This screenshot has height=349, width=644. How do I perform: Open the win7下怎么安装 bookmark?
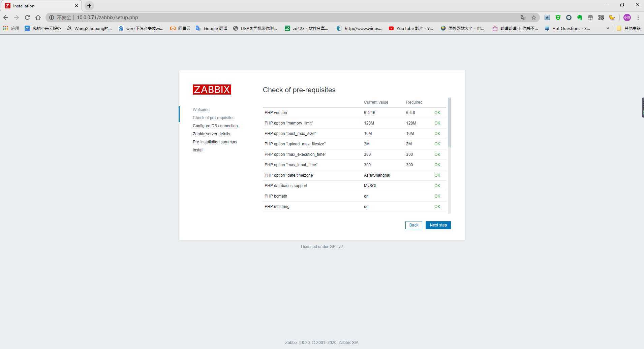[141, 28]
